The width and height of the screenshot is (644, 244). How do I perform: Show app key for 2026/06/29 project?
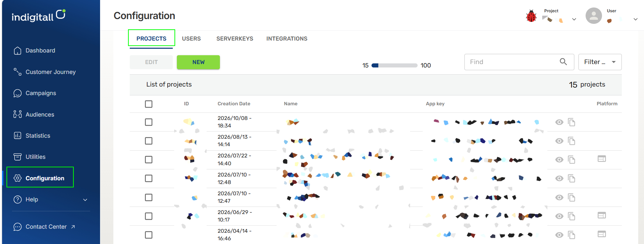click(559, 216)
